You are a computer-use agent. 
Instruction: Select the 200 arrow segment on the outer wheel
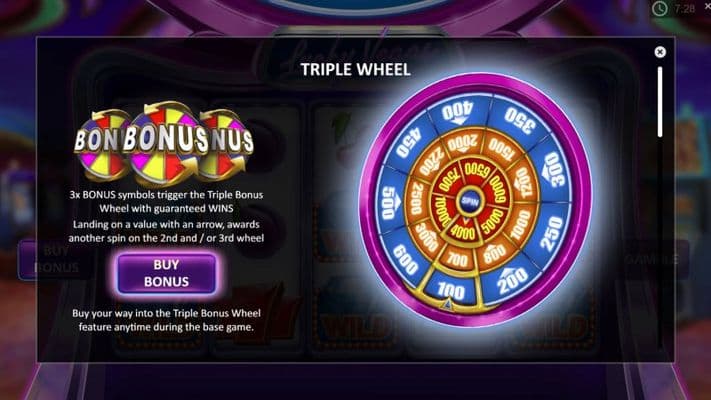(511, 279)
